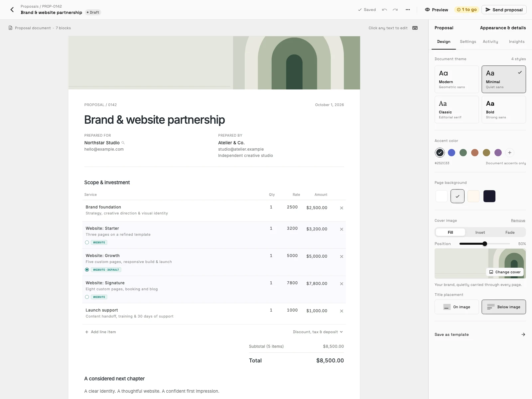
Task: Click the Save as template arrow icon
Action: [523, 334]
